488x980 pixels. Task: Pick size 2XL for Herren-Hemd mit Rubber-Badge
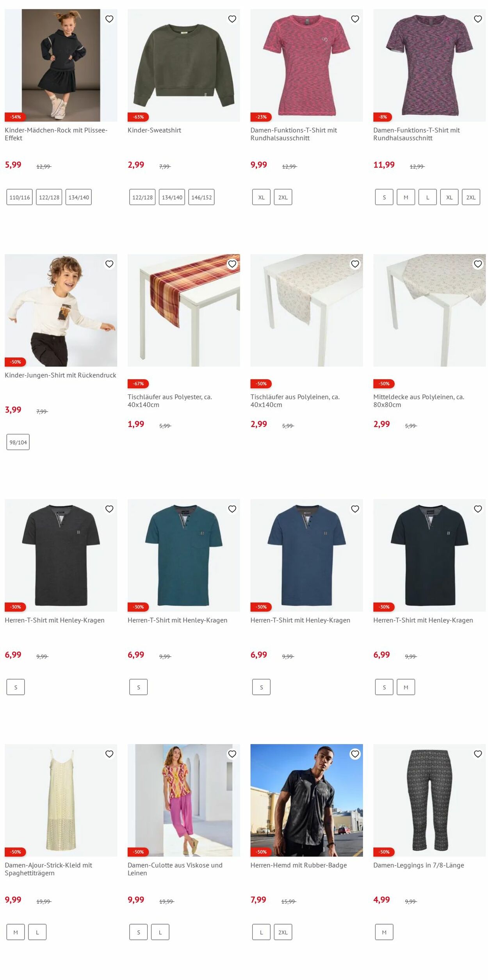[283, 932]
